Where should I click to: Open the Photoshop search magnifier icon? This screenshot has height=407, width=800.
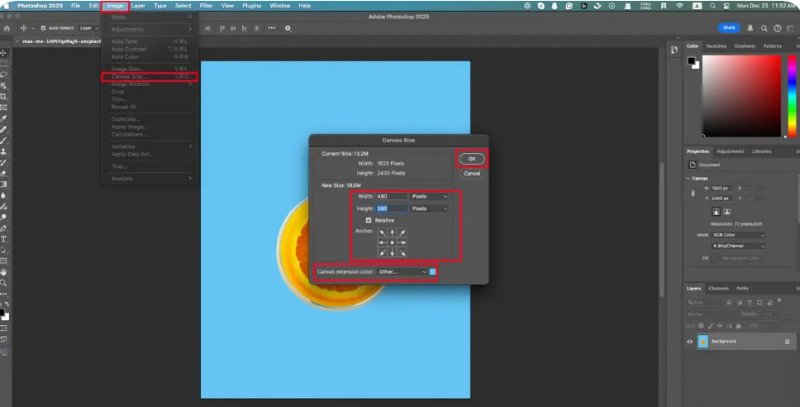(x=764, y=29)
